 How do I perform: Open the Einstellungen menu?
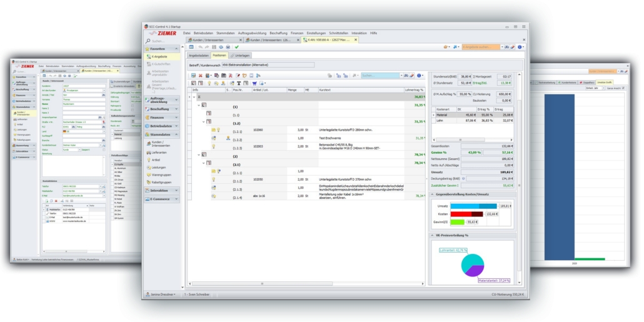pyautogui.click(x=316, y=33)
